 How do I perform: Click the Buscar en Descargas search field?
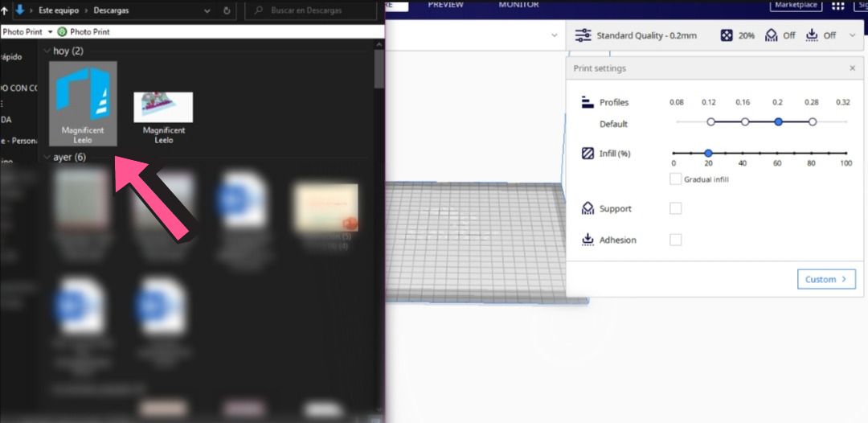click(x=312, y=10)
